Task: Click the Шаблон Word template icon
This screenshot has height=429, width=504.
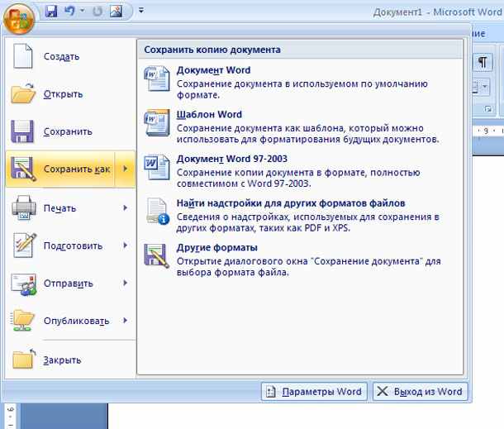Action: [157, 123]
